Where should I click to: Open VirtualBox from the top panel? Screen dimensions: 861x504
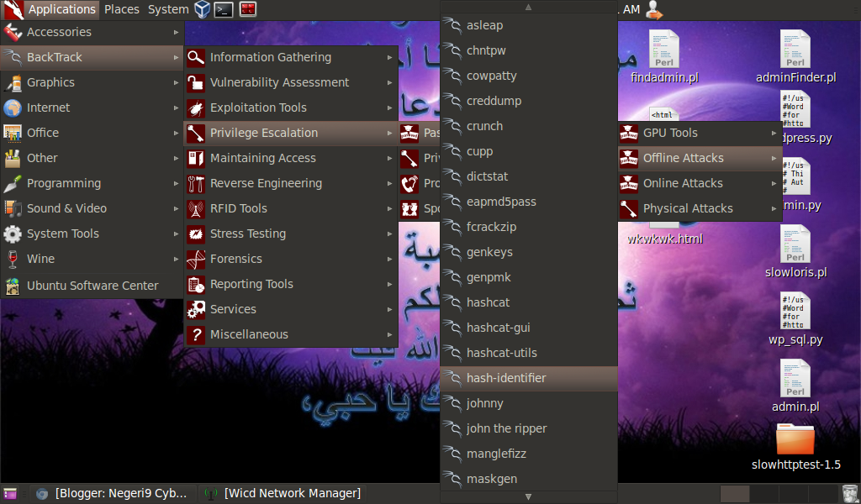pyautogui.click(x=200, y=9)
